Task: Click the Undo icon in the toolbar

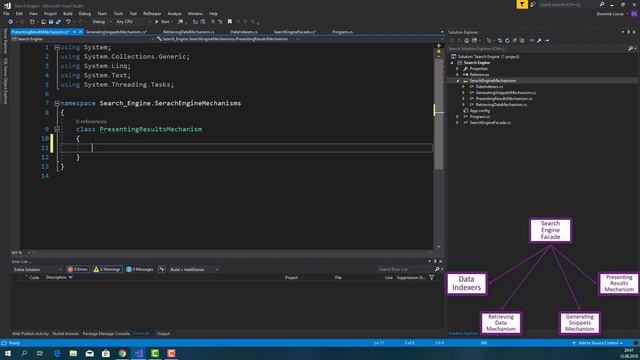Action: click(68, 22)
